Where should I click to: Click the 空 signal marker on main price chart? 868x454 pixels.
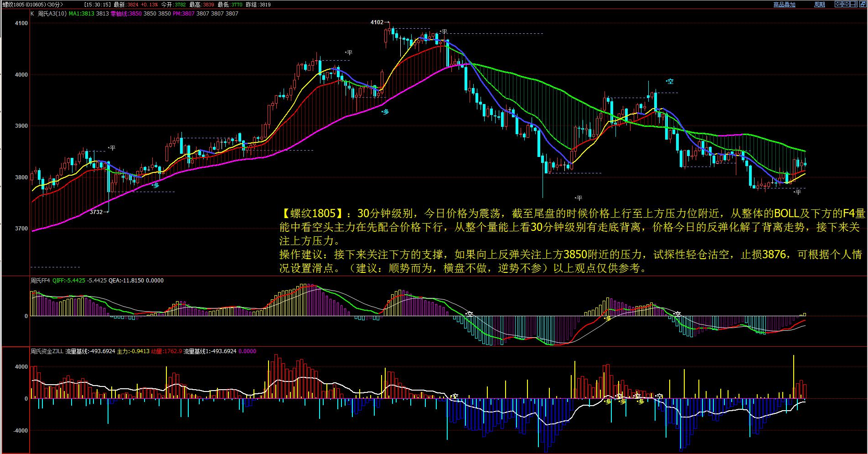pos(670,82)
